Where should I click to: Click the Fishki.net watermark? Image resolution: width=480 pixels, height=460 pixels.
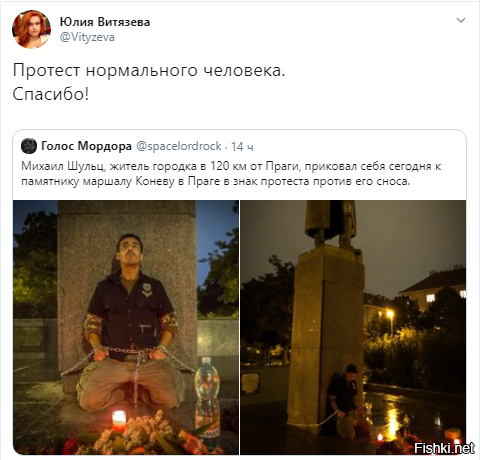[444, 448]
